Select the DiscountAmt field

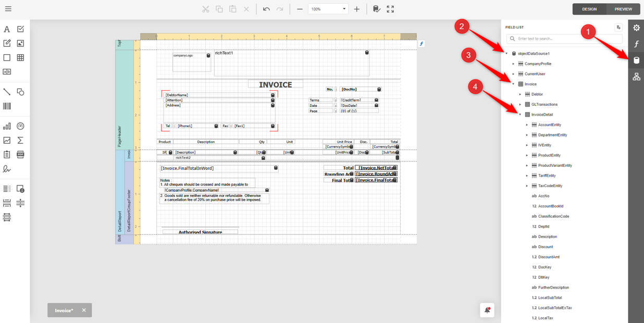(549, 257)
